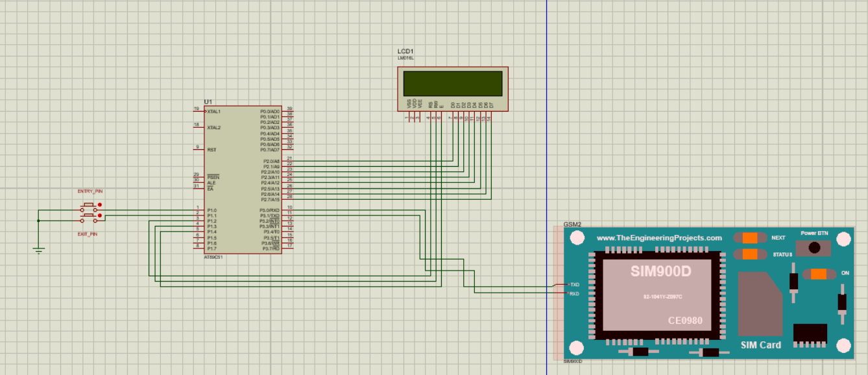Click the LM016L part name under LCD1
The height and width of the screenshot is (375, 868).
click(x=405, y=58)
